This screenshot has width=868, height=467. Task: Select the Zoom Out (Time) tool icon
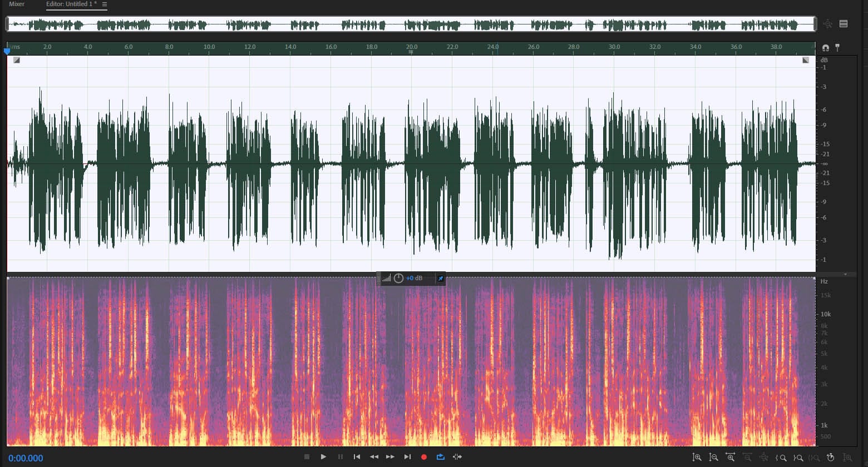pos(714,458)
